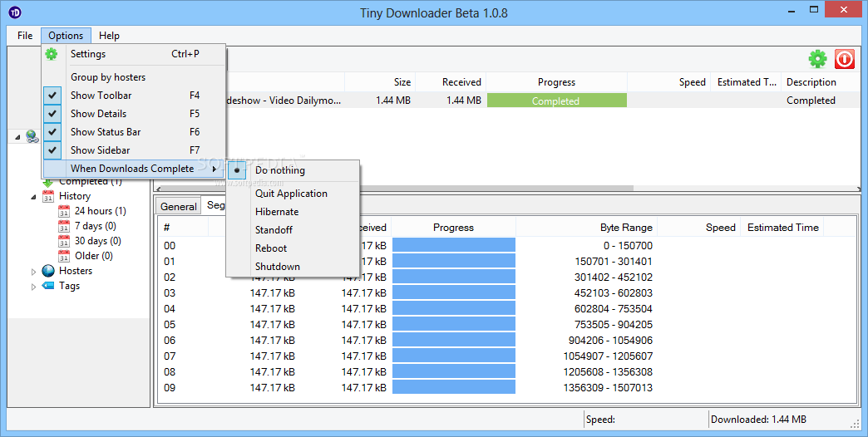Screen dimensions: 868x437
Task: Switch to the General tab
Action: [x=178, y=206]
